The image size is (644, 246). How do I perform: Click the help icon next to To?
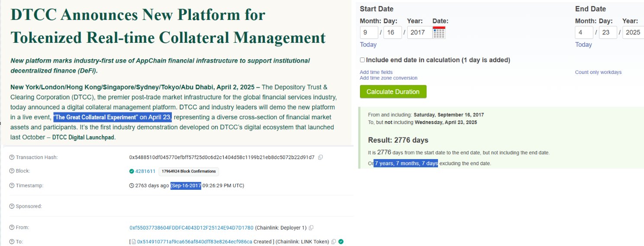tap(12, 242)
